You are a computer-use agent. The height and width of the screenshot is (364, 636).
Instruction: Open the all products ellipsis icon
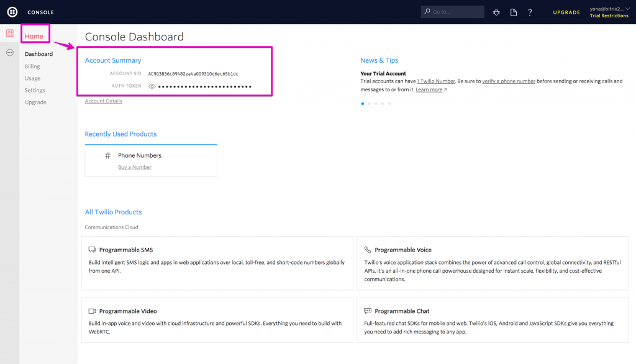10,52
